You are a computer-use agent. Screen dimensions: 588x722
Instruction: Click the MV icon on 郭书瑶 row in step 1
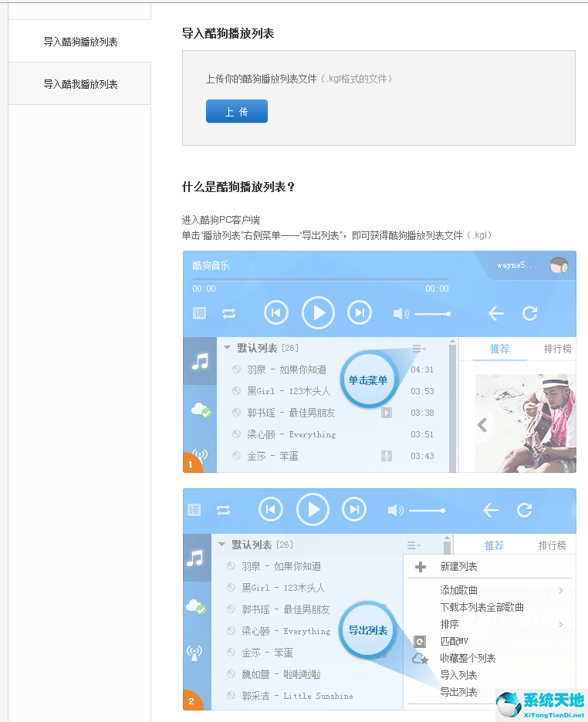pyautogui.click(x=387, y=413)
